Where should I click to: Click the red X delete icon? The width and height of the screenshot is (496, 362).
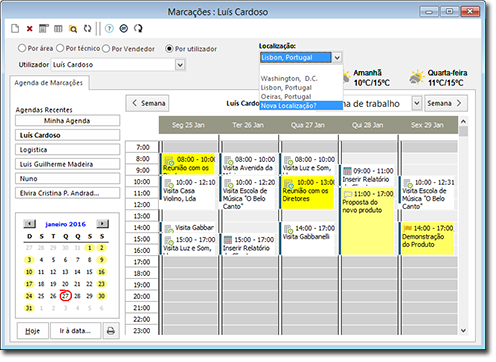pyautogui.click(x=30, y=29)
